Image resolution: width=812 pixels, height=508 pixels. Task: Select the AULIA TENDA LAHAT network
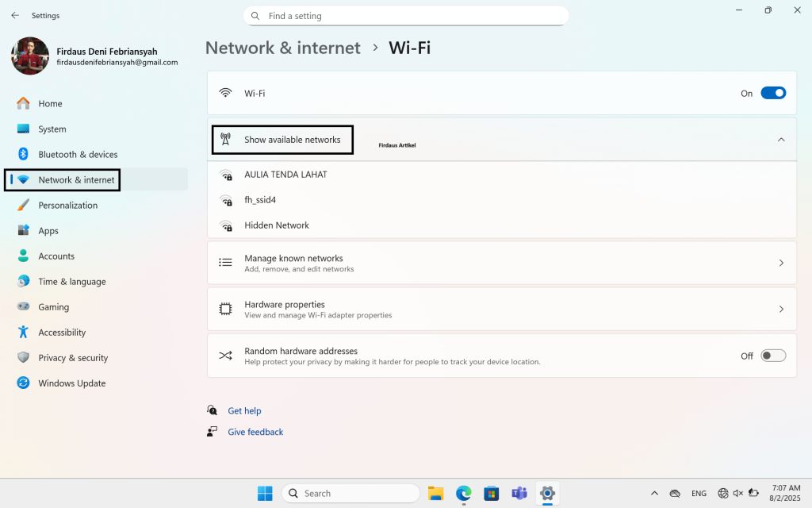[x=285, y=174]
